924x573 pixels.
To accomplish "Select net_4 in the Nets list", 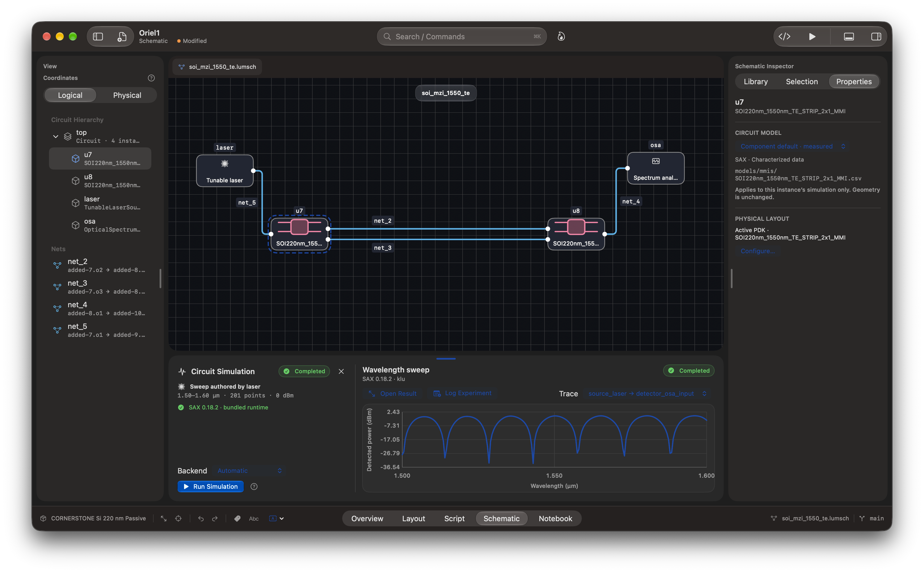I will [100, 308].
